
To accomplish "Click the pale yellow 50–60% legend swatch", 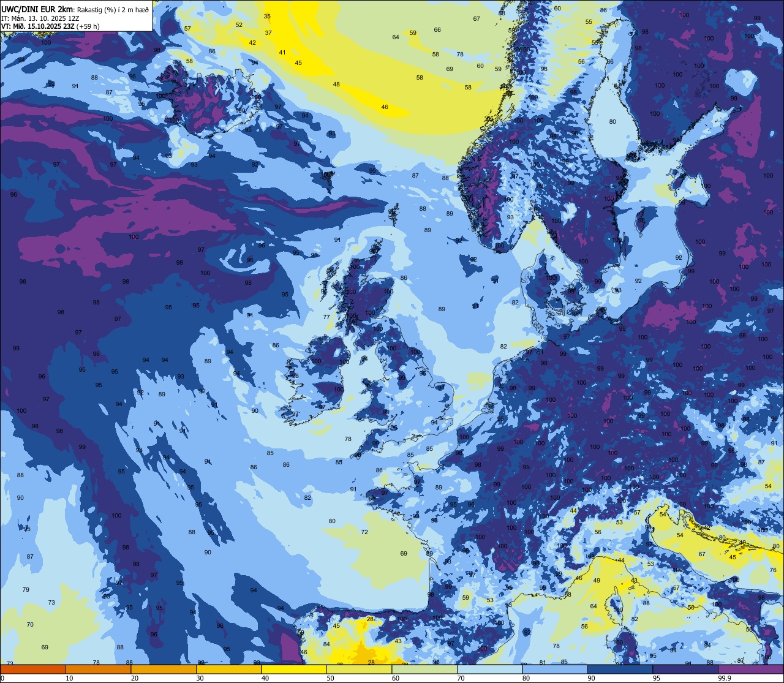I will pos(359,669).
